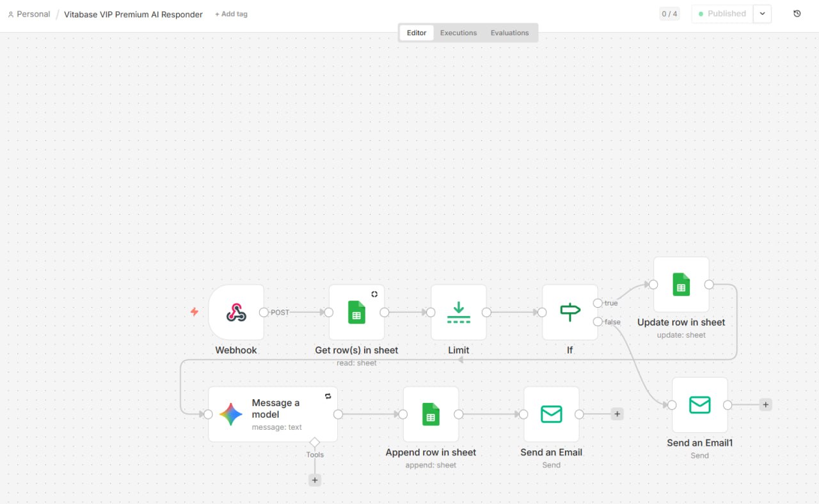Open the Message a model node

click(273, 414)
